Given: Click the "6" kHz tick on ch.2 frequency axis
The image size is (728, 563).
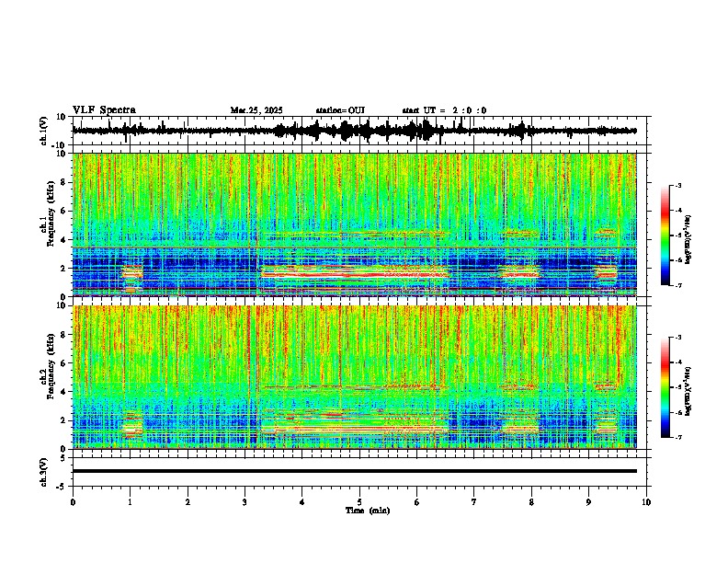Looking at the screenshot, I should [64, 363].
